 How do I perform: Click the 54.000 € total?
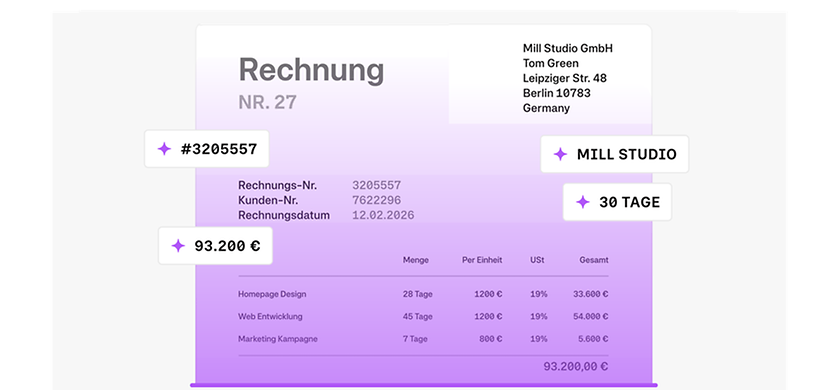pyautogui.click(x=590, y=317)
